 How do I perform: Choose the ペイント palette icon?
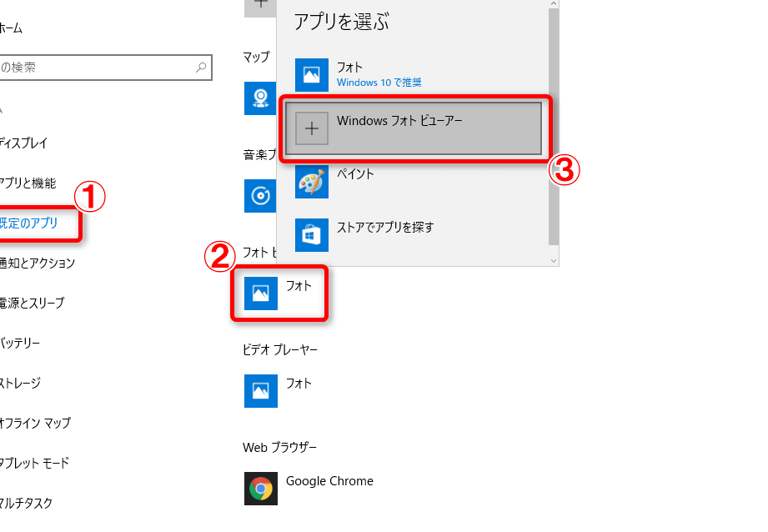[x=312, y=181]
